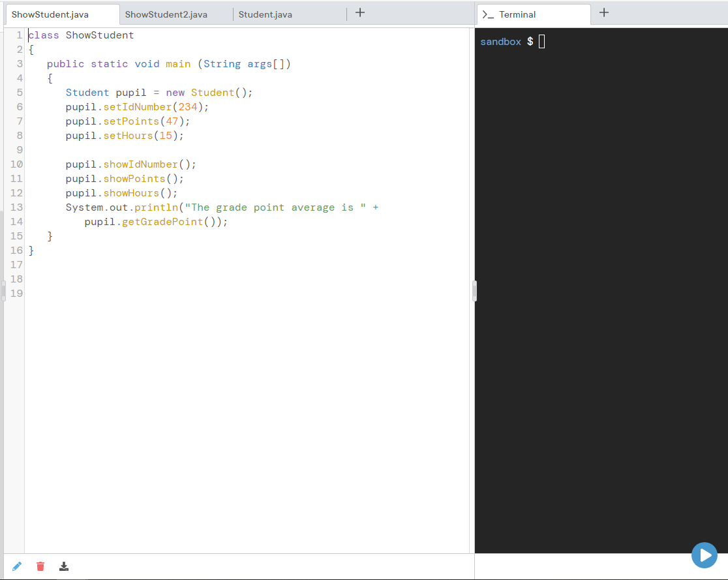This screenshot has height=580, width=728.
Task: Open a new editor tab with the plus icon
Action: pyautogui.click(x=359, y=12)
